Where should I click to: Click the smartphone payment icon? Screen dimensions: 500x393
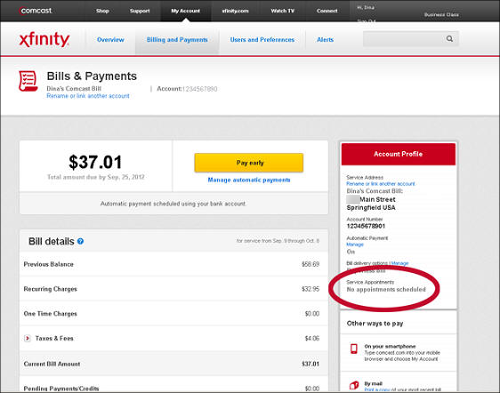pyautogui.click(x=354, y=349)
